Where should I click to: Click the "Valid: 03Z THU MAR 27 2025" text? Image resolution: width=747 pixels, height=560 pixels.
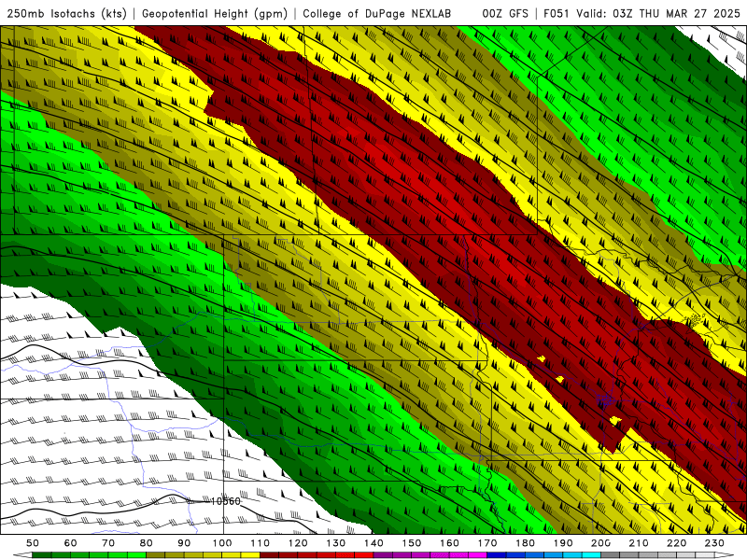click(658, 13)
